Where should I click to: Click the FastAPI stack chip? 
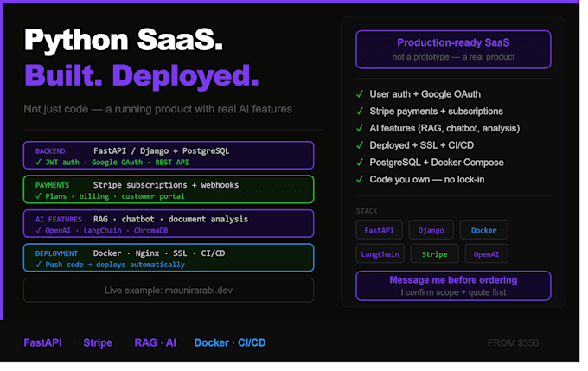pos(379,230)
